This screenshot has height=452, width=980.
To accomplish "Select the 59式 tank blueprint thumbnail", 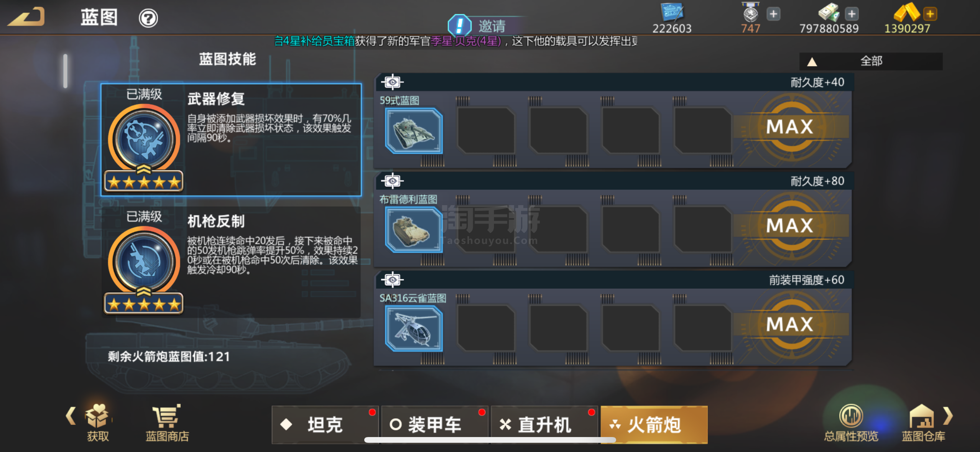I will point(414,131).
